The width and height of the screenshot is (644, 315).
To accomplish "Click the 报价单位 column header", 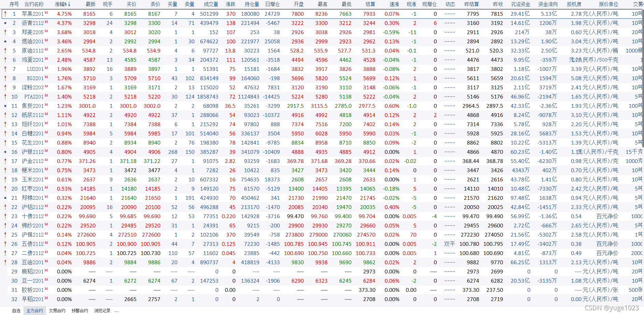I will click(609, 4).
